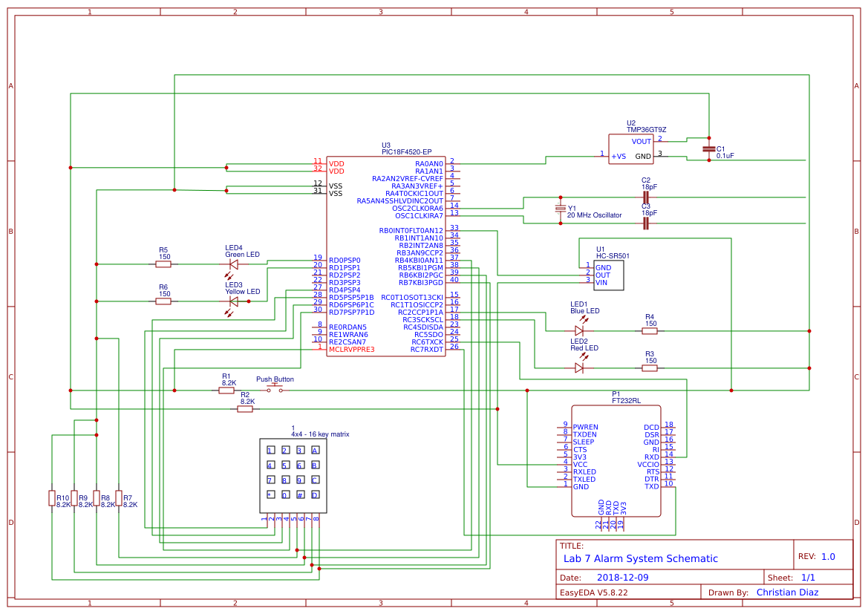The image size is (868, 614).
Task: Click the Y1 crystal oscillator symbol
Action: [x=561, y=209]
